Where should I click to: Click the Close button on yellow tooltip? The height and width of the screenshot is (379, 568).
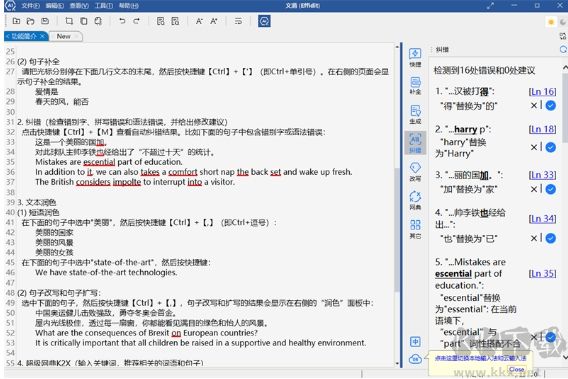click(x=517, y=369)
